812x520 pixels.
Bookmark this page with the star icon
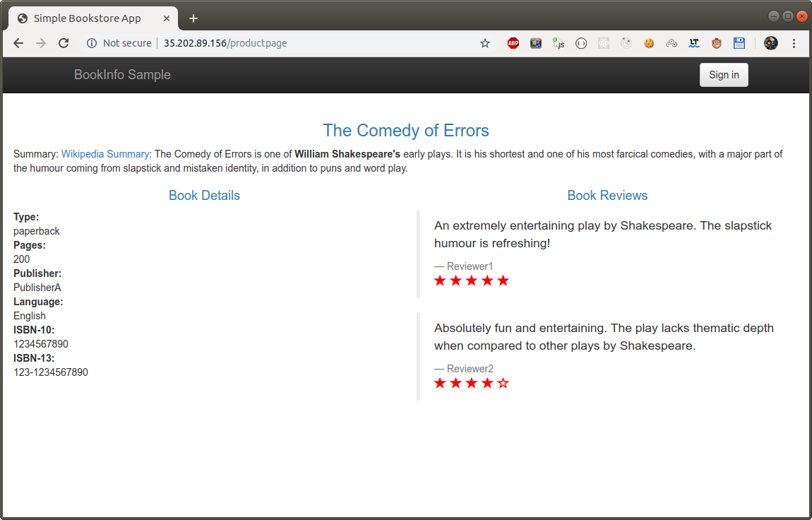tap(484, 44)
